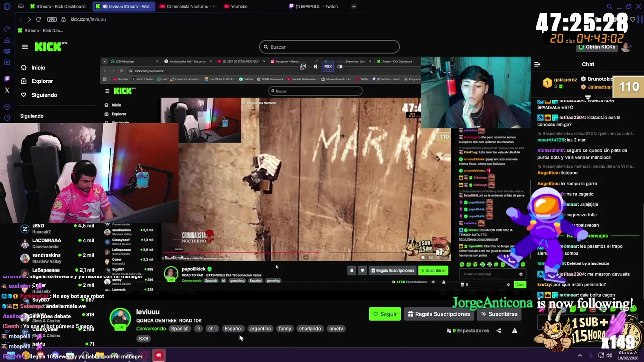Click Obtén KICKs button
The image size is (644, 362).
597,47
